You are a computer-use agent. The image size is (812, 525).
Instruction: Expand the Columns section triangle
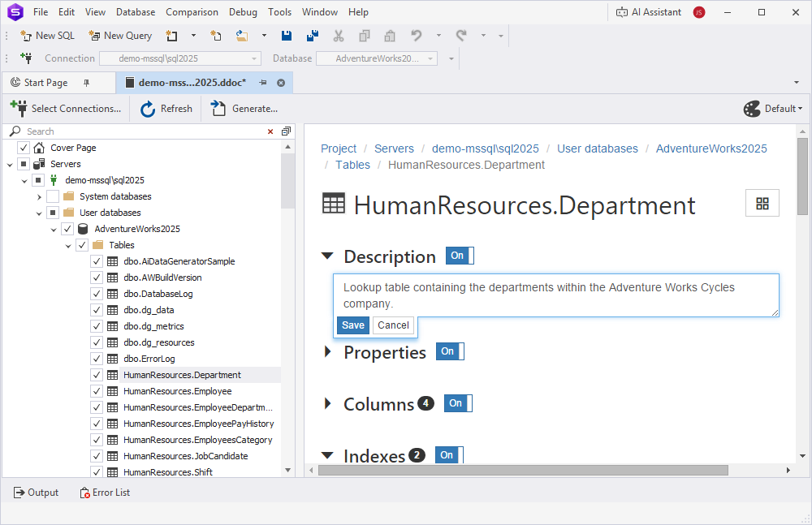click(x=327, y=403)
